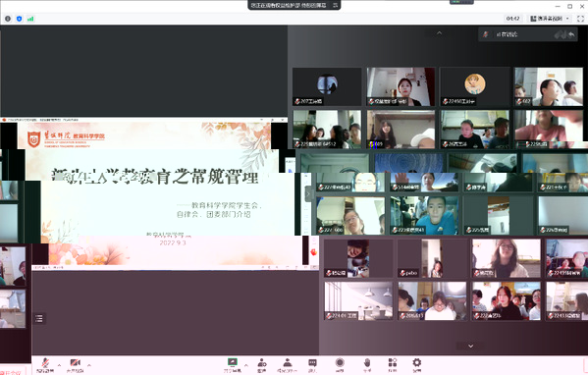Unmute the microphone
This screenshot has width=588, height=375.
pyautogui.click(x=45, y=365)
